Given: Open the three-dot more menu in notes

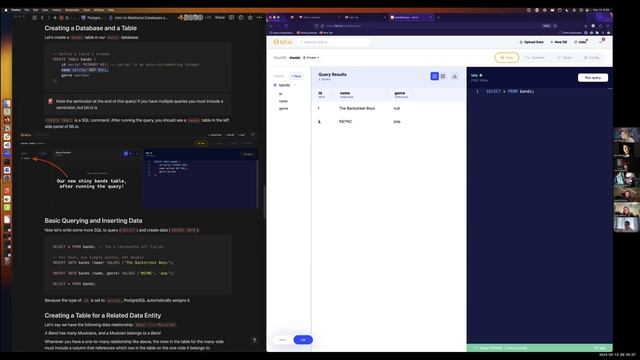Looking at the screenshot, I should (x=260, y=18).
